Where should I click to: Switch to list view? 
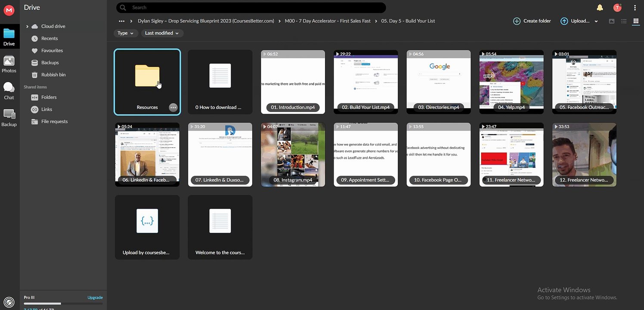coord(624,21)
